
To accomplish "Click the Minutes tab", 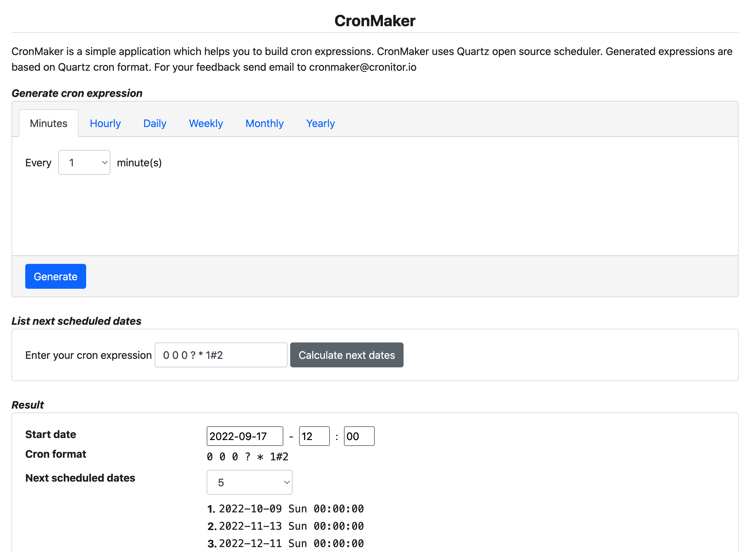I will [49, 123].
